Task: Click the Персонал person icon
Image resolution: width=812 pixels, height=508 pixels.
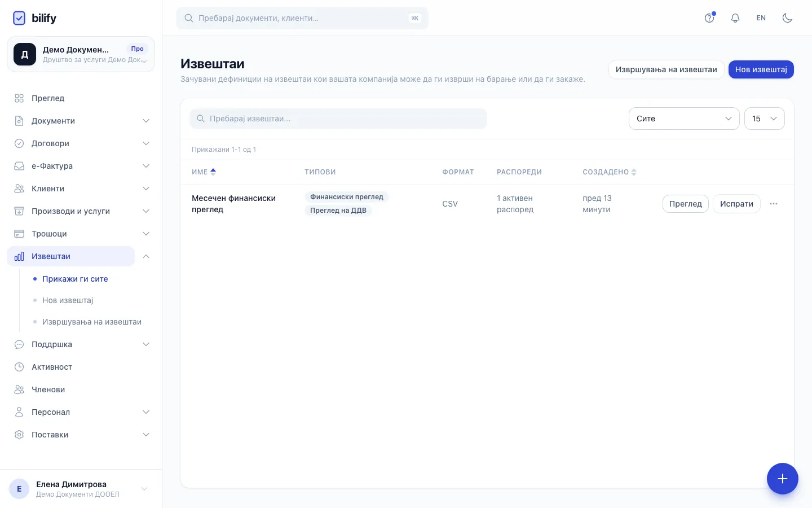Action: click(19, 412)
